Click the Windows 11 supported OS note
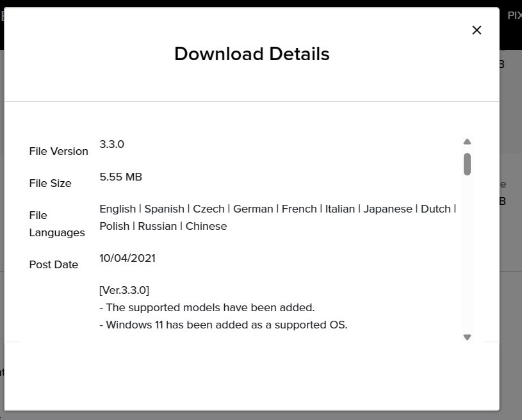This screenshot has height=420, width=522. [224, 325]
